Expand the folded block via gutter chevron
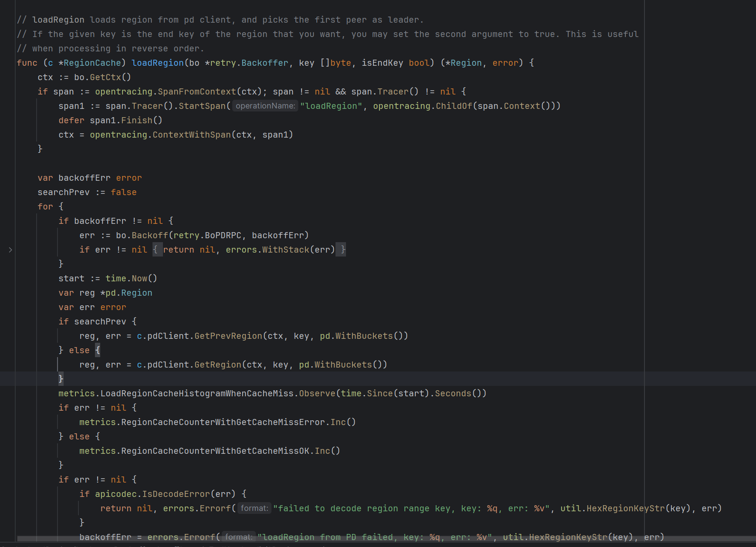The image size is (756, 547). point(10,250)
